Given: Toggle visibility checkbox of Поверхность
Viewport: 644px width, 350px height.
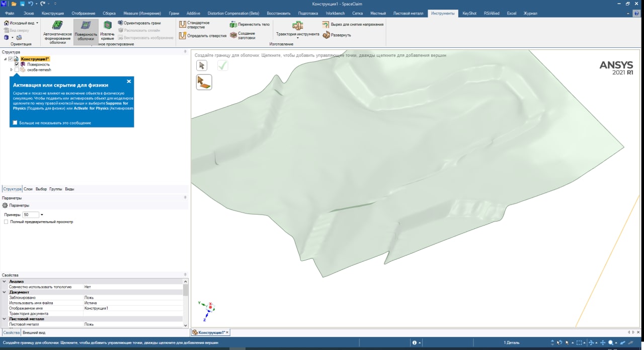Looking at the screenshot, I should click(x=17, y=64).
